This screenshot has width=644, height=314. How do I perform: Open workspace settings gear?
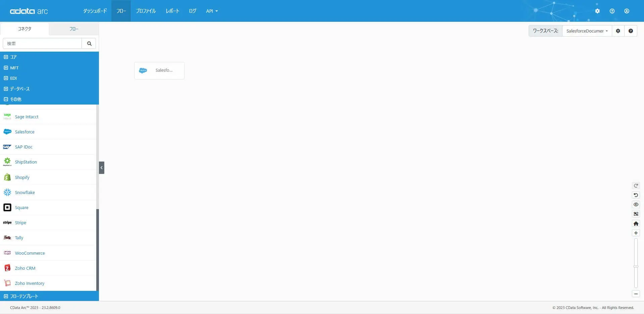coord(618,31)
